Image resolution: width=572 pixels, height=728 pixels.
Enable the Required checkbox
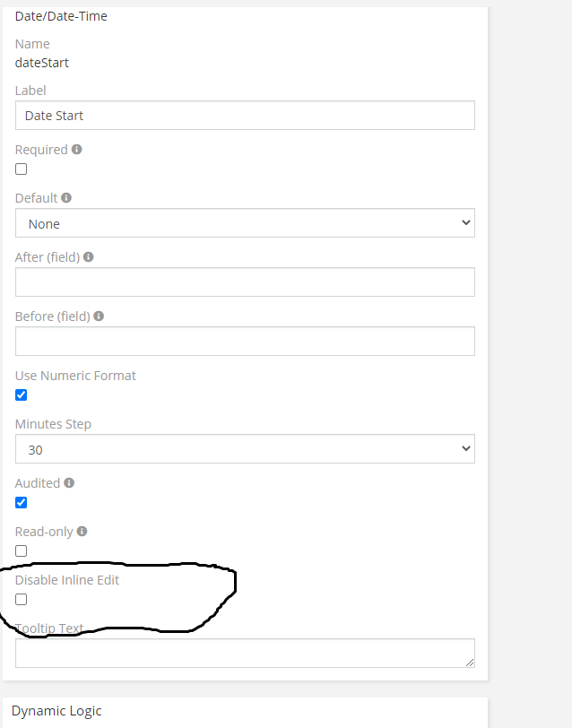pyautogui.click(x=21, y=169)
